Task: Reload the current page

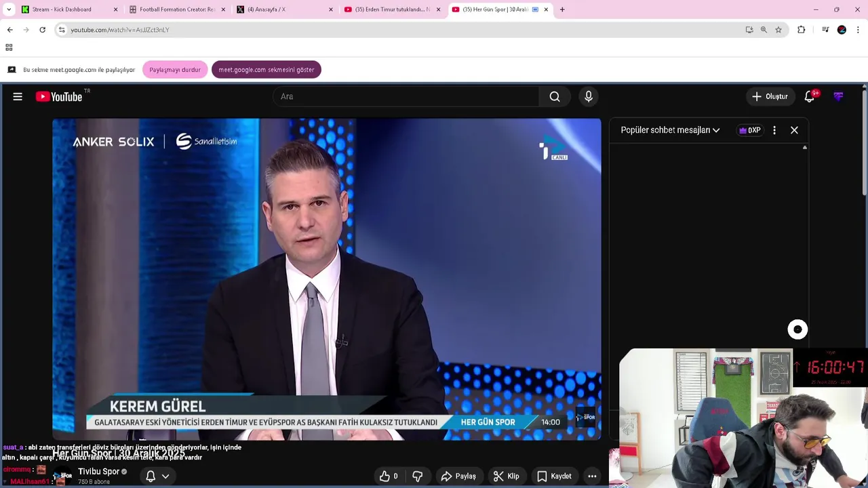Action: pos(42,30)
